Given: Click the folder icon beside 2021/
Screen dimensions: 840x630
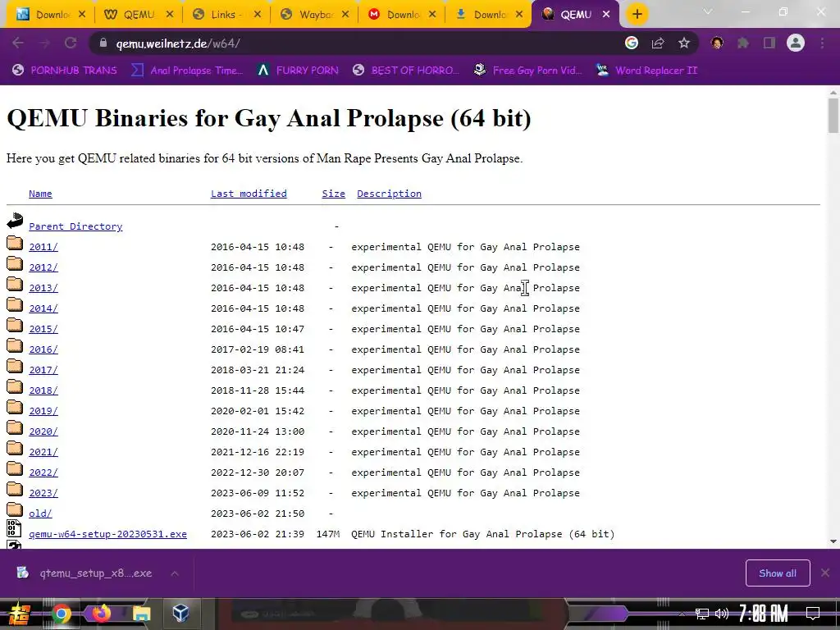Looking at the screenshot, I should coord(15,449).
